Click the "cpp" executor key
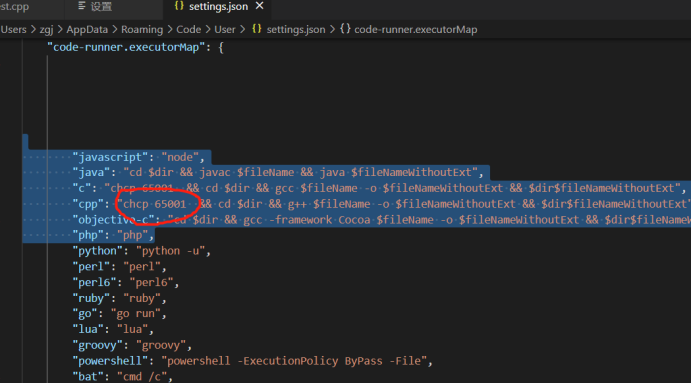692x383 pixels. tap(91, 204)
